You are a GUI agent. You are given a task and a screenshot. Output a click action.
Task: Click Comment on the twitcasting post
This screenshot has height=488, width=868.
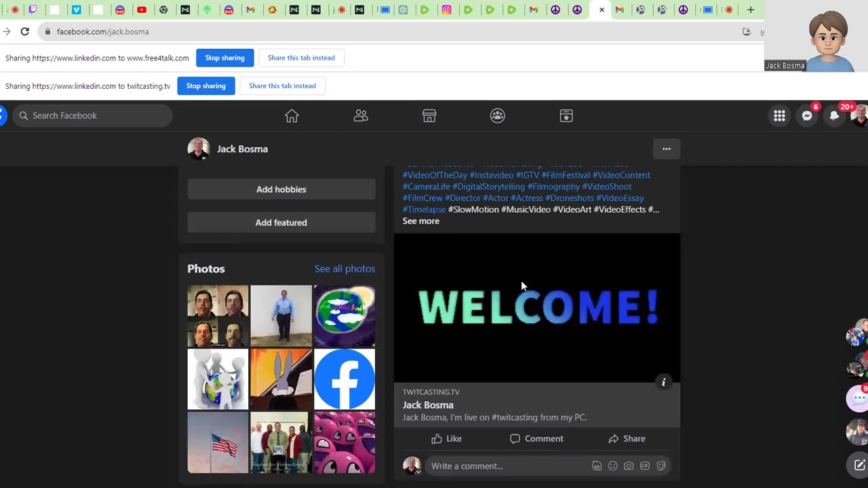[x=536, y=439]
